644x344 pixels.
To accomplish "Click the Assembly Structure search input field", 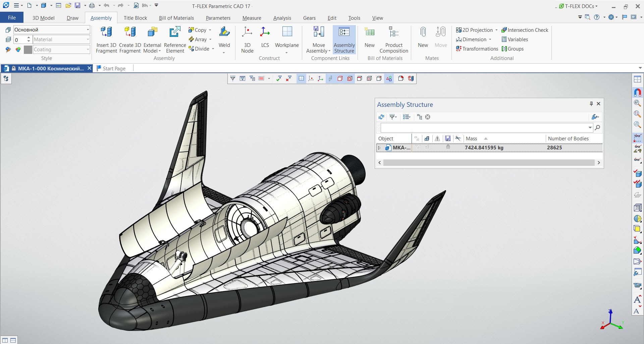I will pyautogui.click(x=484, y=128).
